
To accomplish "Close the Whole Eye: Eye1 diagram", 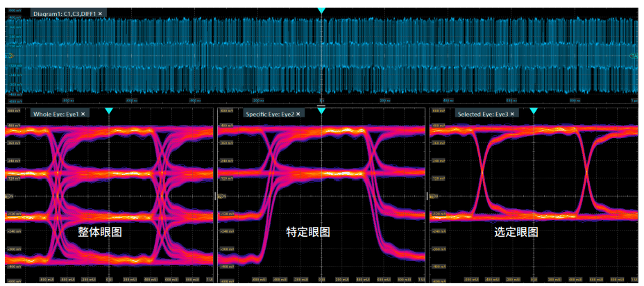I will pyautogui.click(x=83, y=113).
